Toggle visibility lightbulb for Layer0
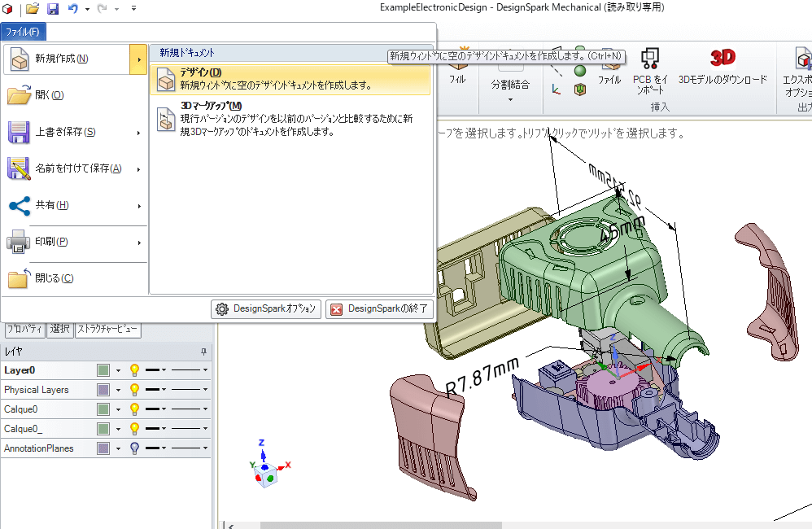This screenshot has width=812, height=529. [x=134, y=370]
